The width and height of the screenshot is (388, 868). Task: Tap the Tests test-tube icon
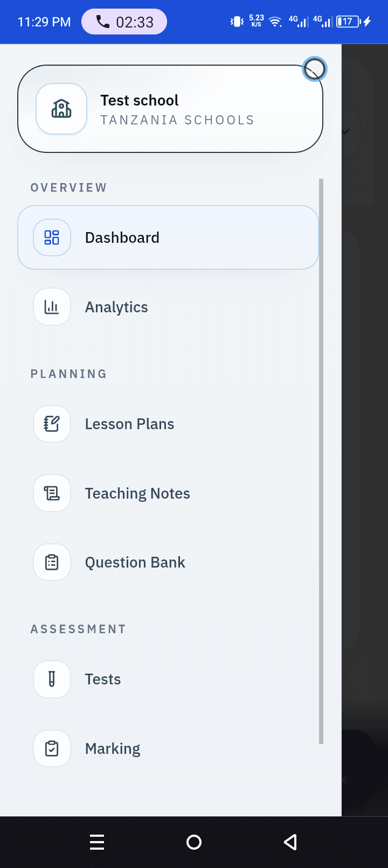click(51, 679)
